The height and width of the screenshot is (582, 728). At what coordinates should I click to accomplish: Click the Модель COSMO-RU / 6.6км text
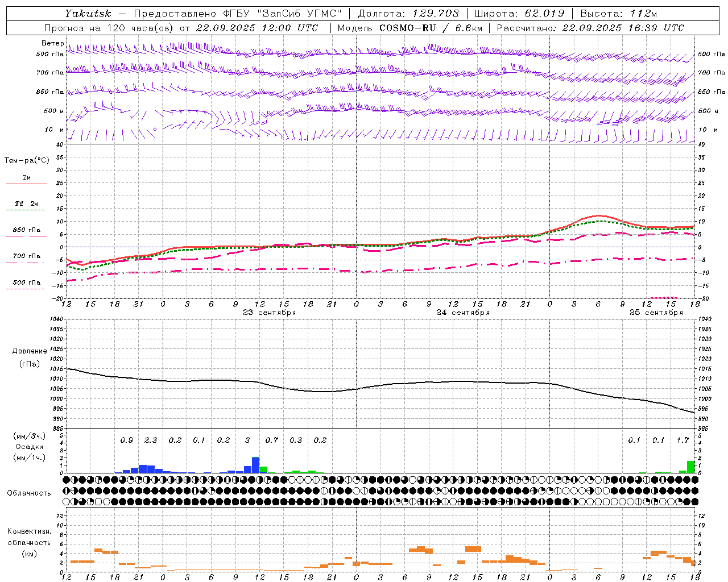click(x=410, y=28)
